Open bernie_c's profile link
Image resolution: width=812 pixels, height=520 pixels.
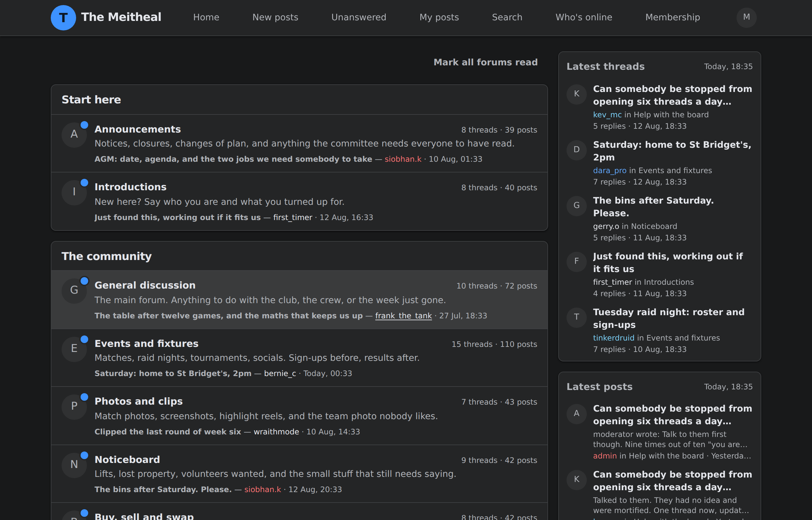pyautogui.click(x=280, y=374)
